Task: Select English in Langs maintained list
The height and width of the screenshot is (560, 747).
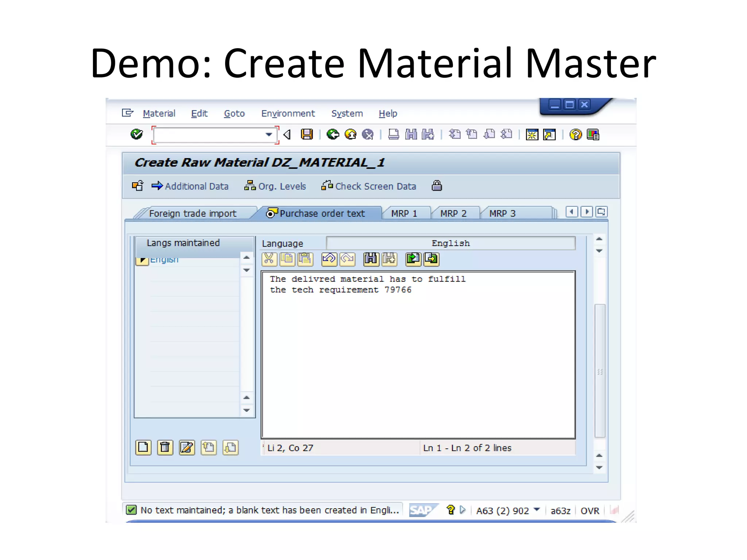Action: pos(164,260)
